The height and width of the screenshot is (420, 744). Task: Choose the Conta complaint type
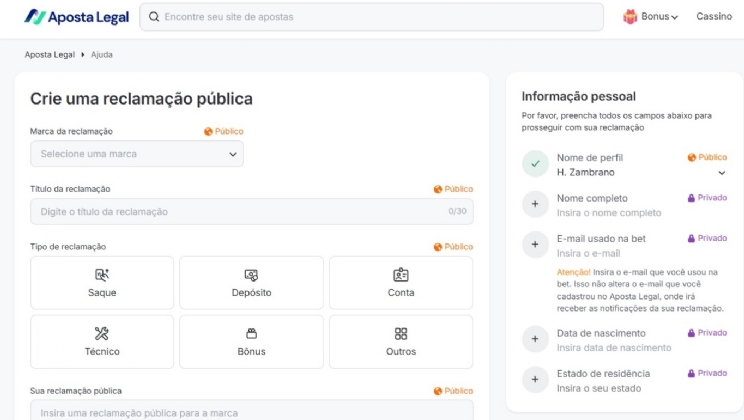coord(400,283)
